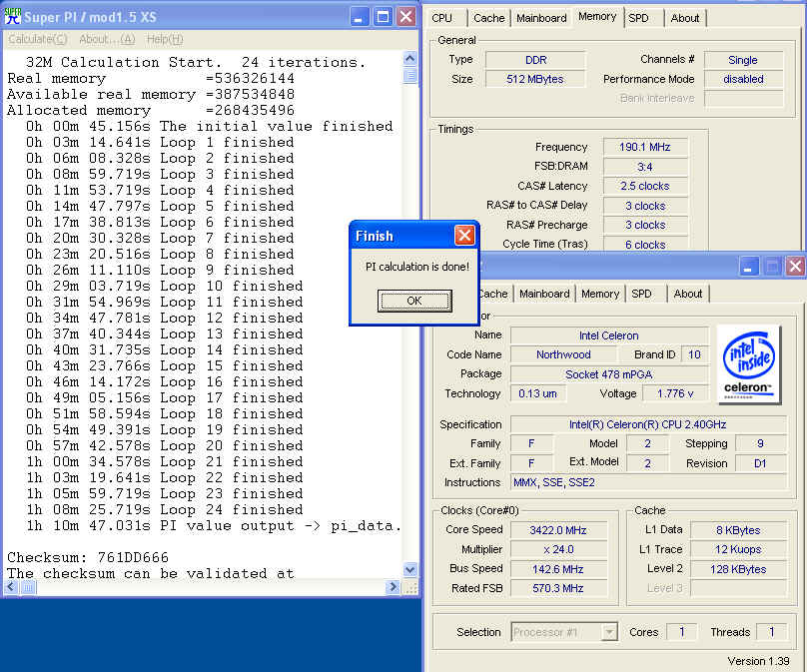Minimize the lower CPU-Z window
This screenshot has width=807, height=672.
749,266
